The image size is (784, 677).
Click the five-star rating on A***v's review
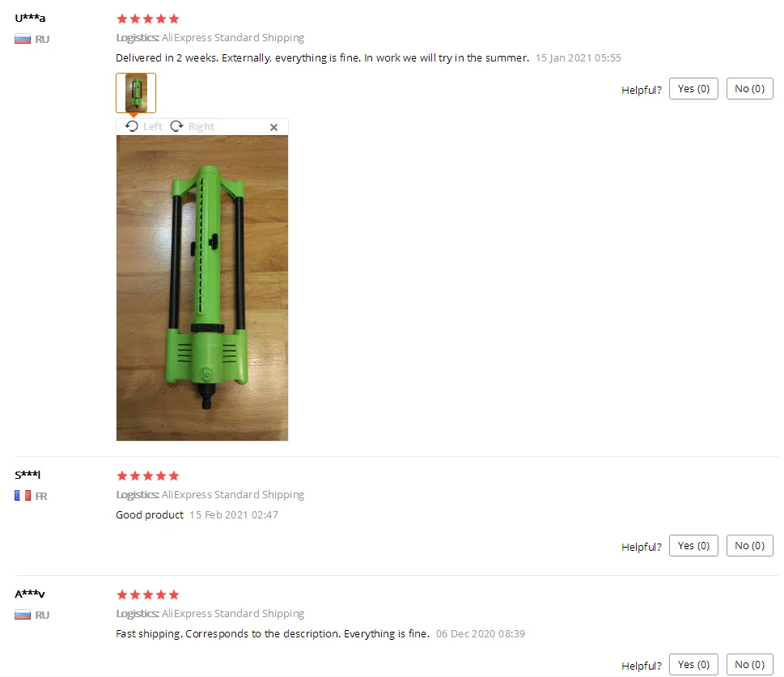click(147, 595)
